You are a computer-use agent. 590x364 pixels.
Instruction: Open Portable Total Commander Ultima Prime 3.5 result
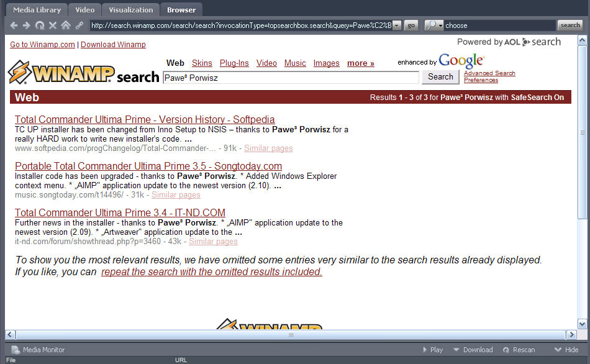[148, 166]
